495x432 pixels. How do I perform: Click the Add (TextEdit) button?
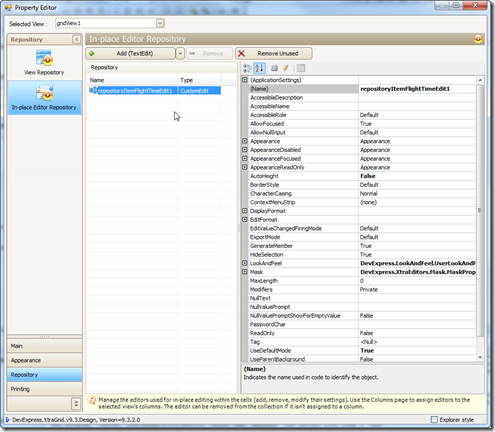pos(130,53)
